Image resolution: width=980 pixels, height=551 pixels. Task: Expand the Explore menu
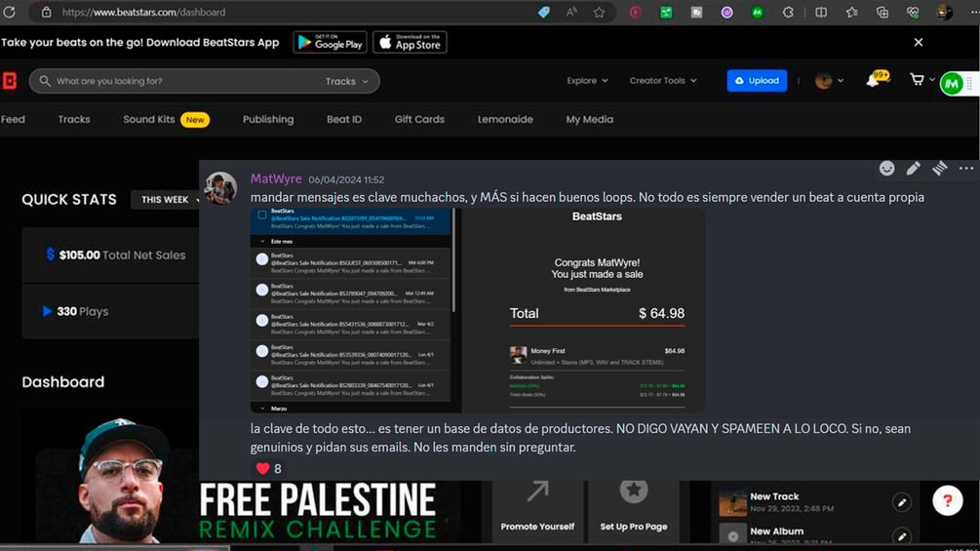[x=587, y=81]
